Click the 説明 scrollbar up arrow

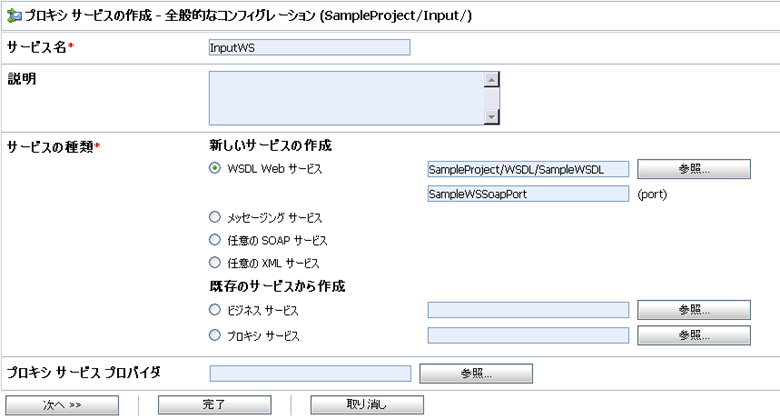491,80
